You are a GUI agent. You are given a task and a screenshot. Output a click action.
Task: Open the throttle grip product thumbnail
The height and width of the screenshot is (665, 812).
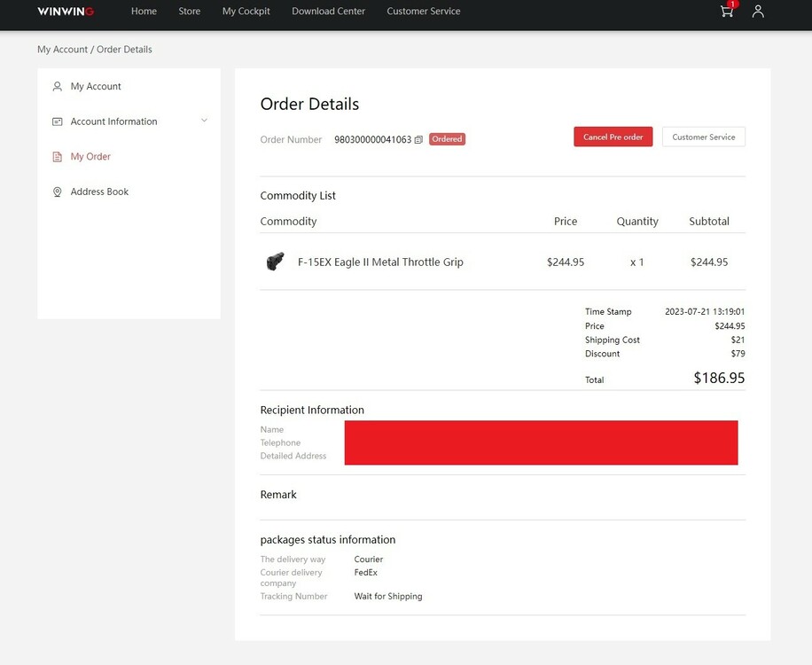click(x=275, y=262)
